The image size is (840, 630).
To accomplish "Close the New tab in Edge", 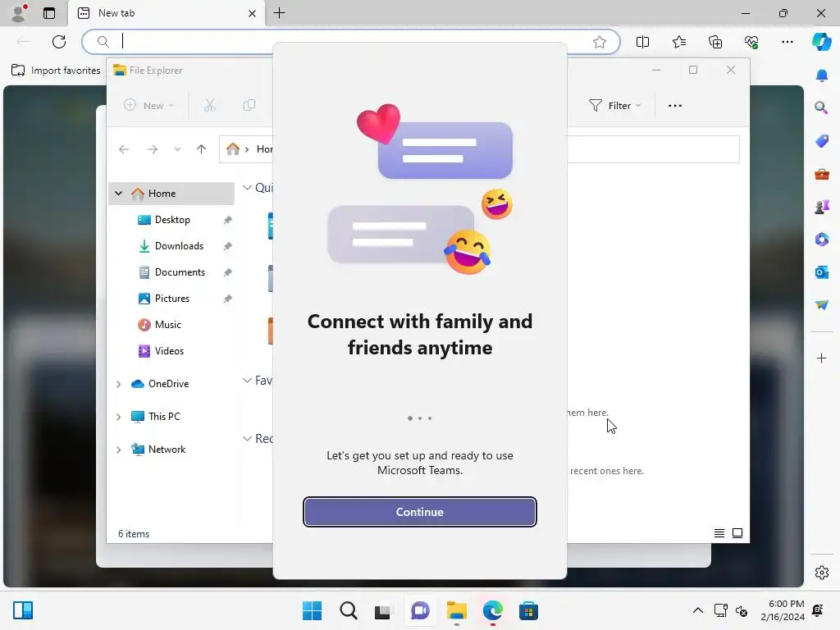I will (252, 13).
